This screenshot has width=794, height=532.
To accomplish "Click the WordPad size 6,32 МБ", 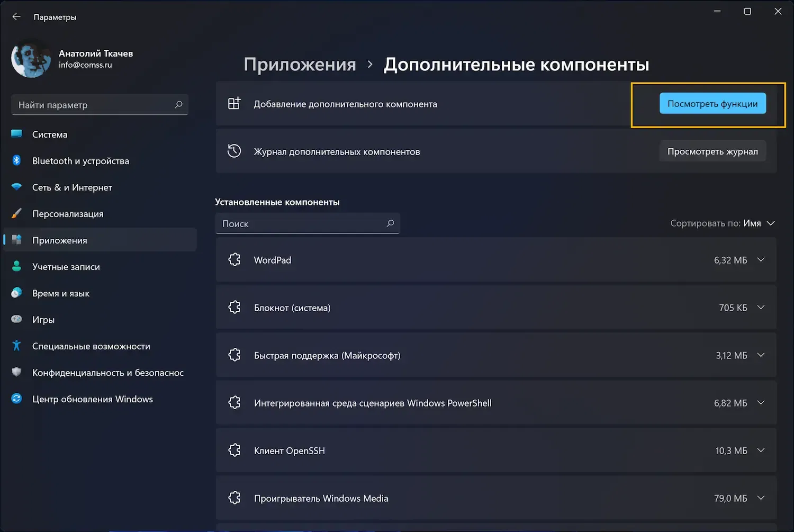I will pos(730,260).
